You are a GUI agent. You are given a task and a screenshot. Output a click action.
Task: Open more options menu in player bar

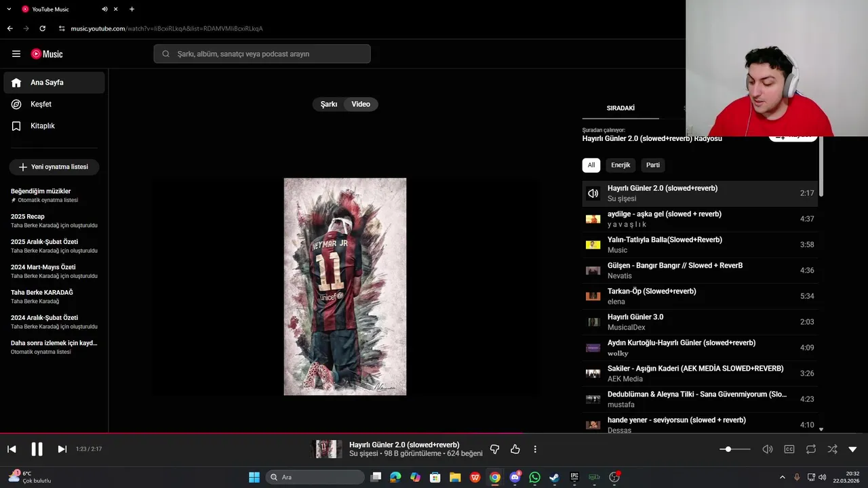pyautogui.click(x=535, y=449)
